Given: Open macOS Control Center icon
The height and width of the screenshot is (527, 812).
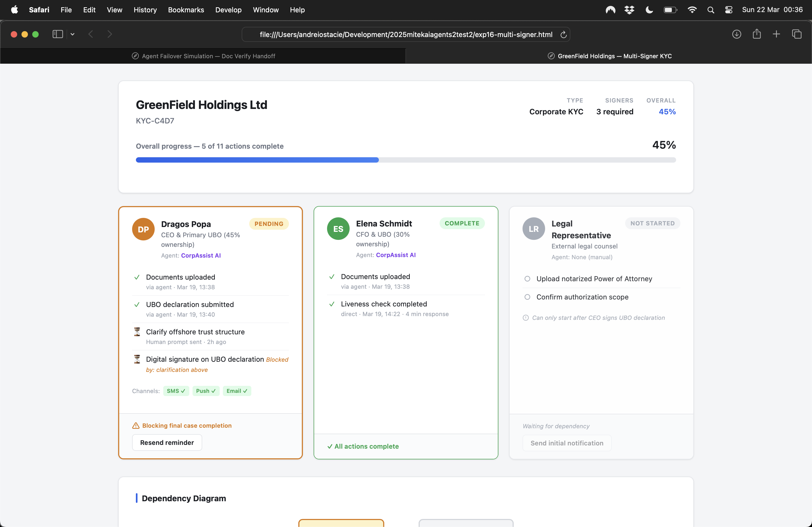Looking at the screenshot, I should point(728,10).
